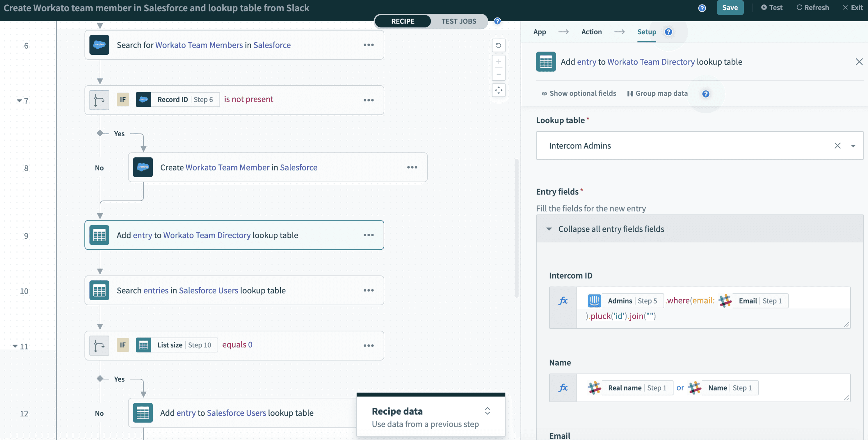Click the Workato Team Directory link in the setup panel header
Image resolution: width=868 pixels, height=440 pixels.
(651, 62)
